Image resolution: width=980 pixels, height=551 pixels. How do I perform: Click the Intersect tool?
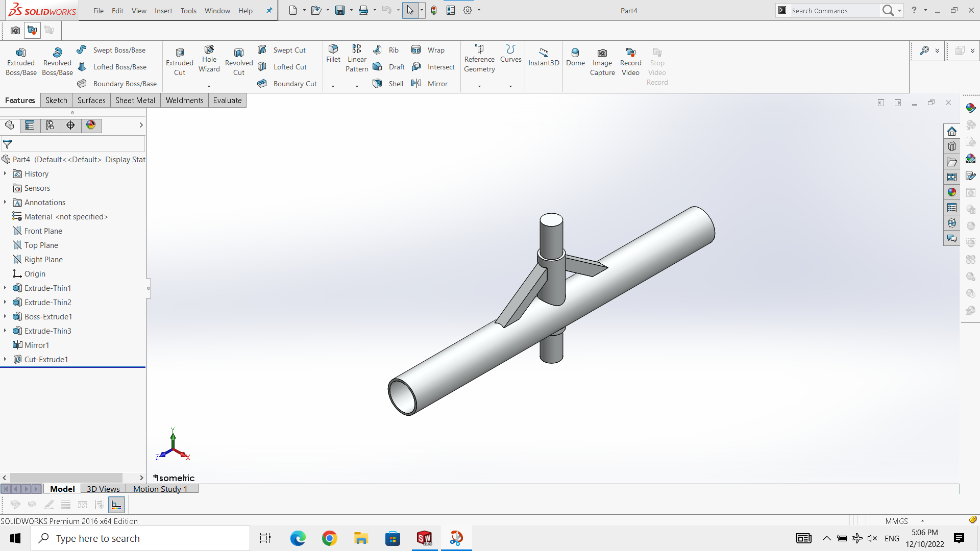point(433,67)
